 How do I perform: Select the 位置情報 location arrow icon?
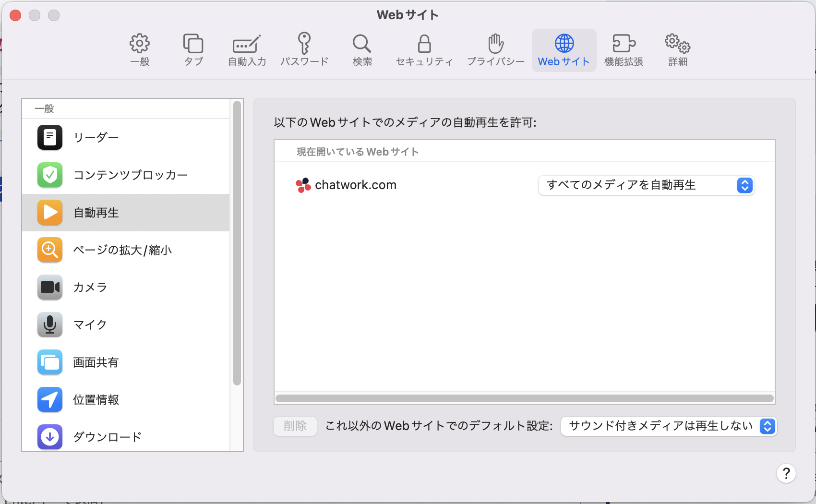[49, 399]
